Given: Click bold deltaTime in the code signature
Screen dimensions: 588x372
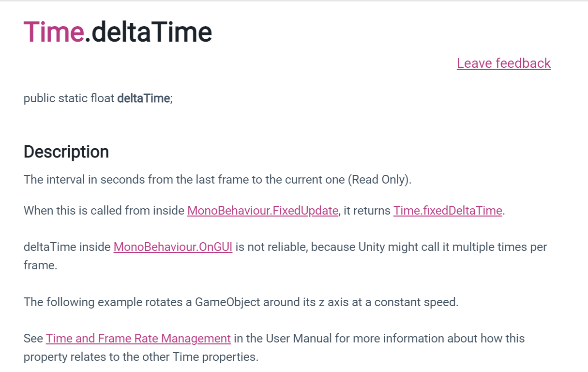Looking at the screenshot, I should [143, 98].
